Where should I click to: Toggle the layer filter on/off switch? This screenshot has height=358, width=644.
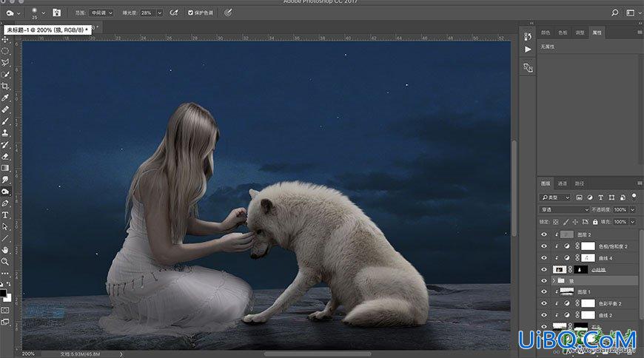tap(634, 197)
